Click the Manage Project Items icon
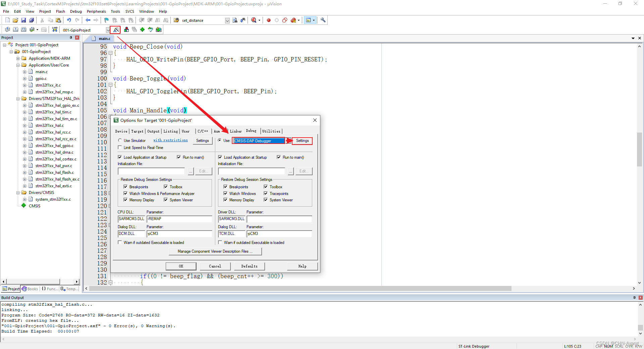This screenshot has height=349, width=644. click(126, 30)
